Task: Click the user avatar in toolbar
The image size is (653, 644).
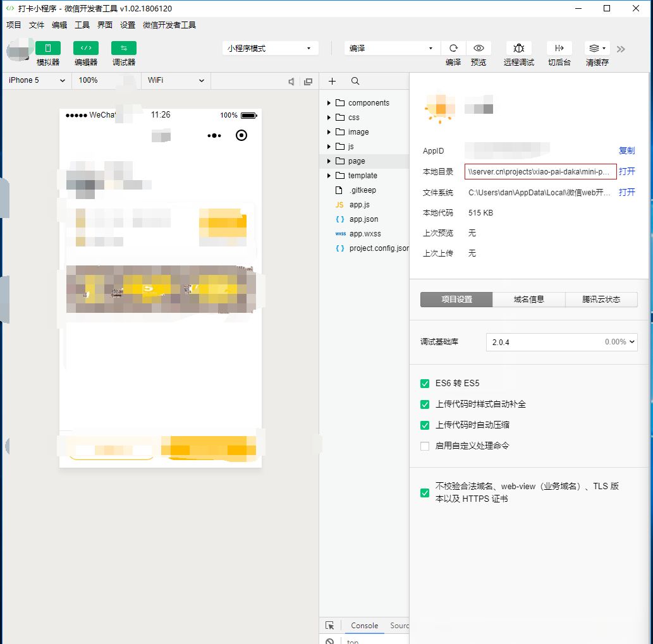Action: coord(20,49)
